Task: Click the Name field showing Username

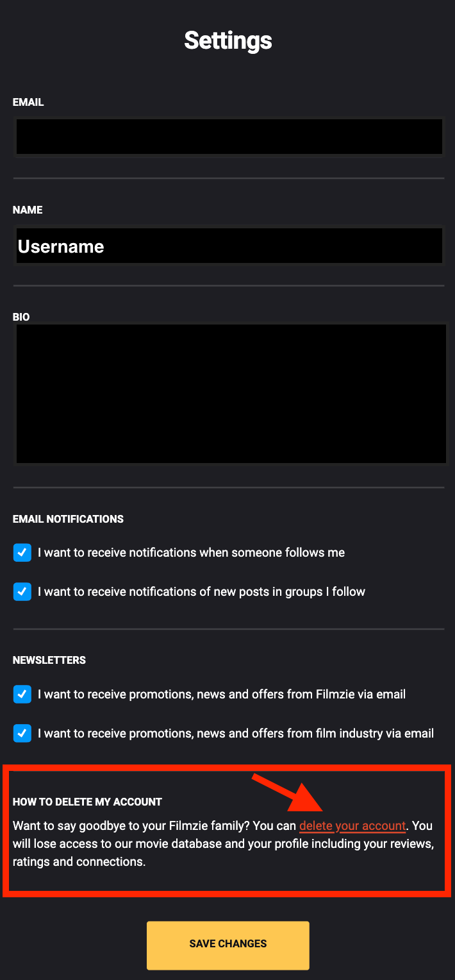Action: (x=229, y=246)
